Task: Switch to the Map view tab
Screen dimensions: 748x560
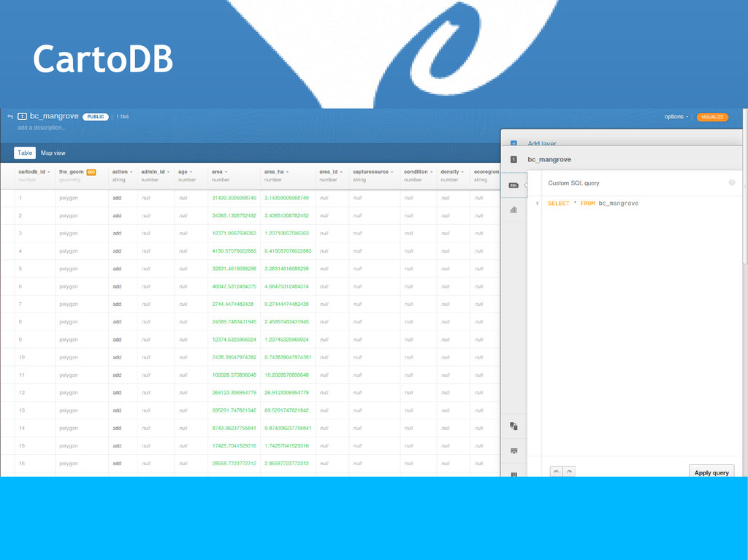Action: tap(53, 153)
